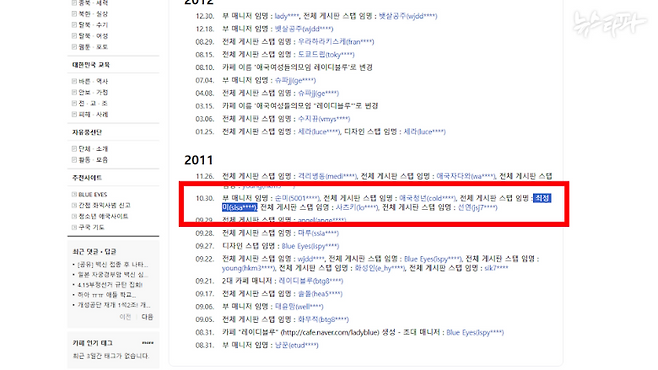Open 간첩 좌익사범 신고 link
This screenshot has height=370, width=658.
104,206
